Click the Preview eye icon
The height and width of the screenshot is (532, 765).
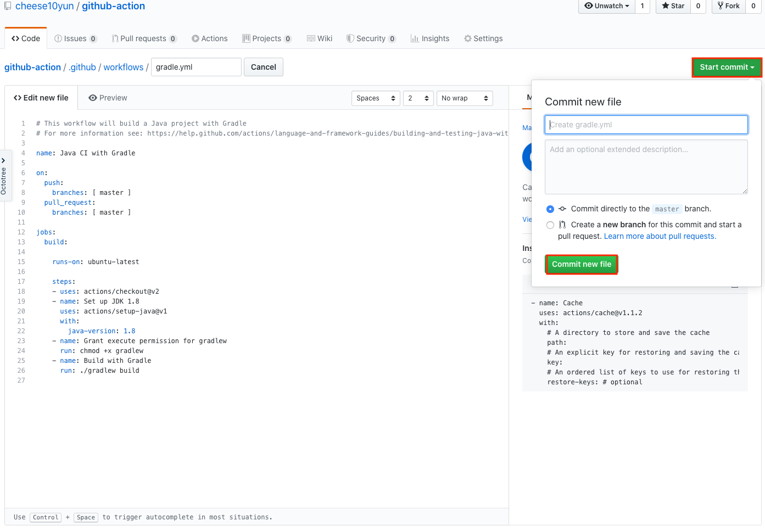(93, 98)
